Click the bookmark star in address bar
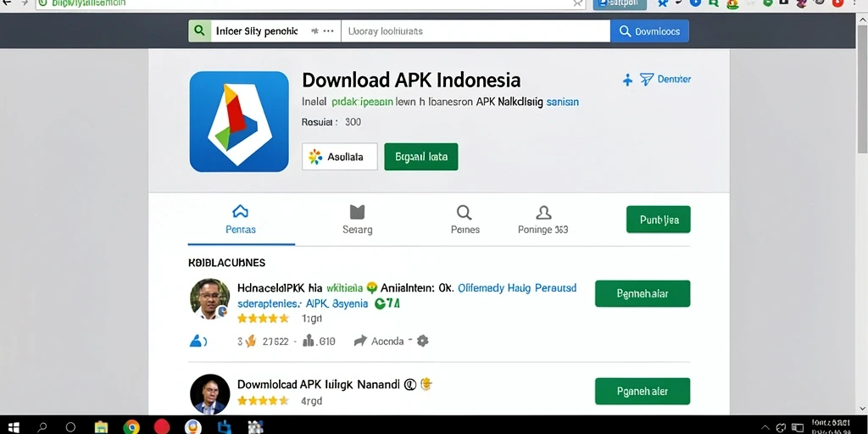 [x=577, y=3]
